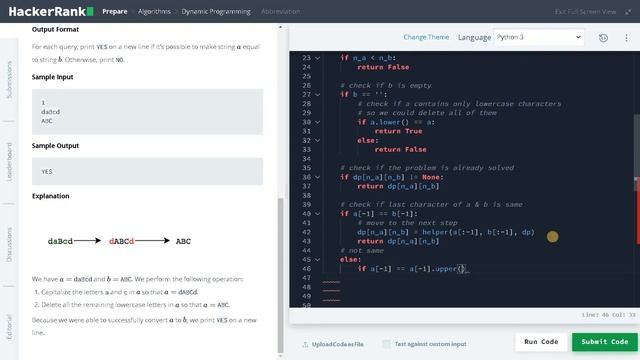Click 'ABC' result in explanation diagram
Viewport: 640px width, 360px height.
point(183,241)
